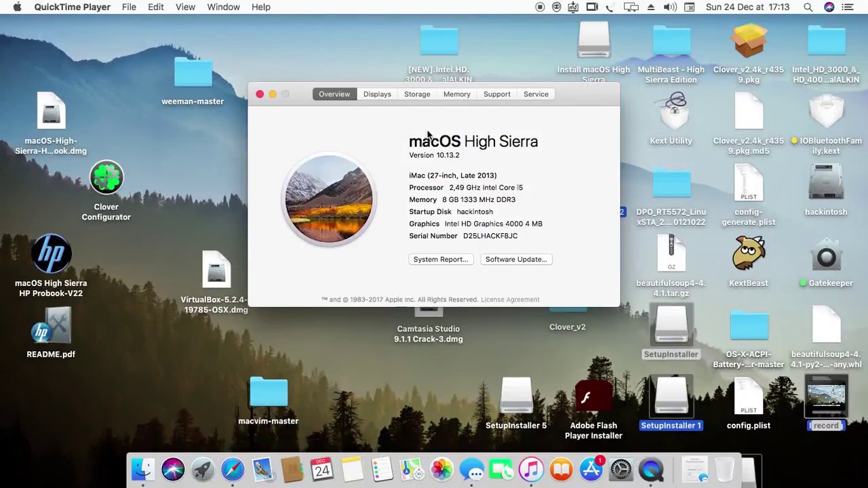Image resolution: width=868 pixels, height=488 pixels.
Task: Select KextBeast desktop icon
Action: pyautogui.click(x=749, y=253)
